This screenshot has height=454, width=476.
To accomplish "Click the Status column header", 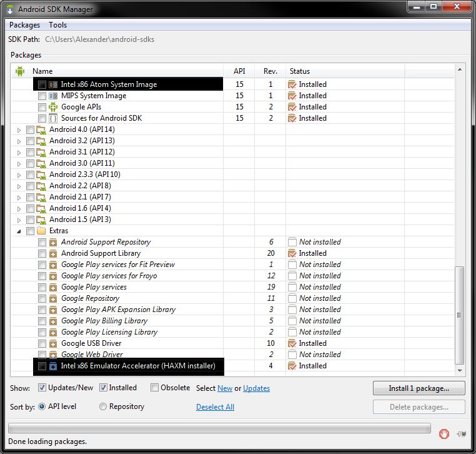I will pos(345,71).
